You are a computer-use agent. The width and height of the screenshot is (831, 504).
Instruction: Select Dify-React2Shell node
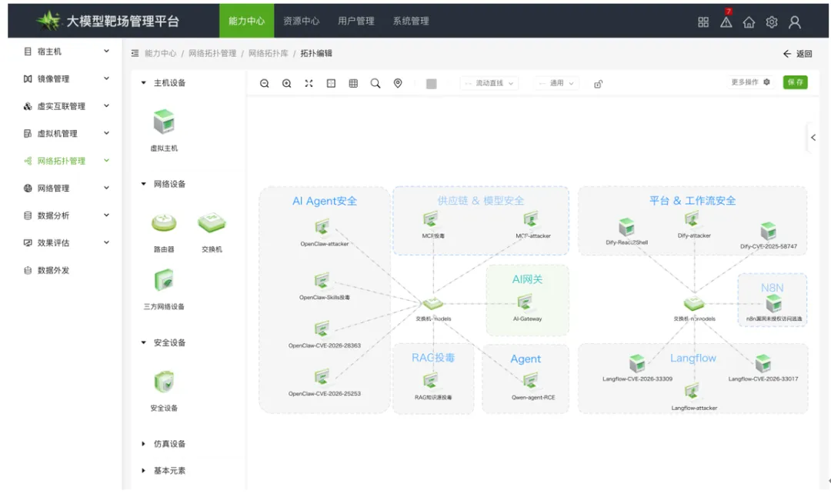[x=626, y=227]
